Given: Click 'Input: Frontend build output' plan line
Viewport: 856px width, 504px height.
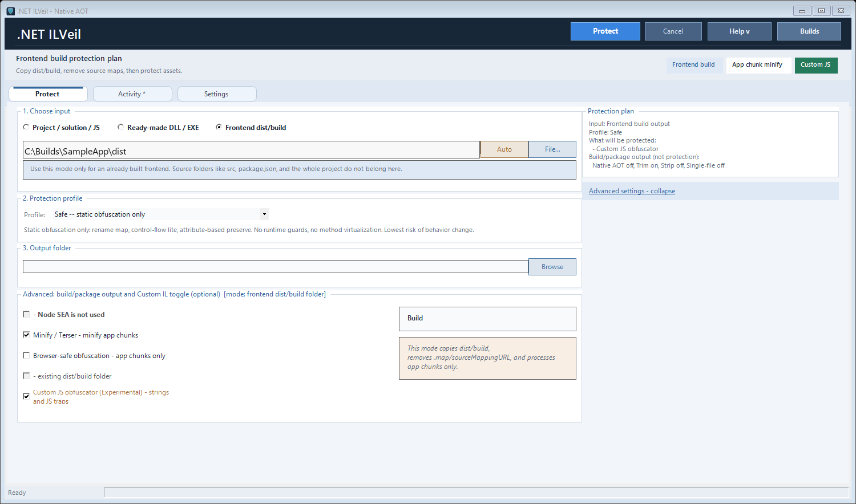Looking at the screenshot, I should [629, 124].
